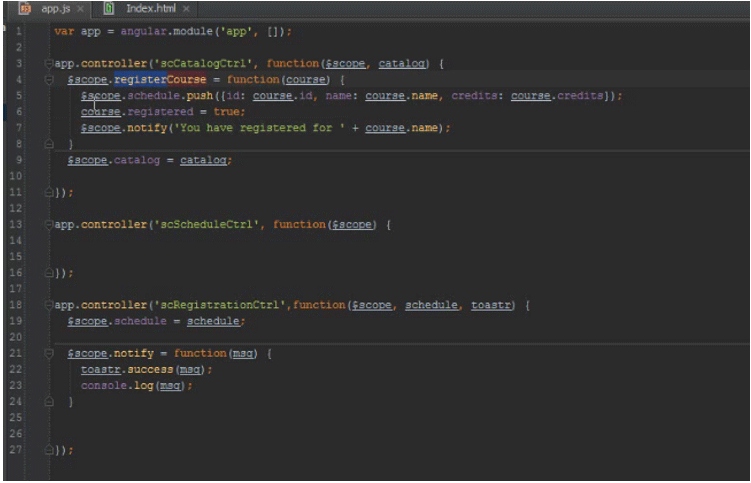The width and height of the screenshot is (751, 483).
Task: Place cursor on highlighted registerCourse identifier
Action: pos(160,80)
